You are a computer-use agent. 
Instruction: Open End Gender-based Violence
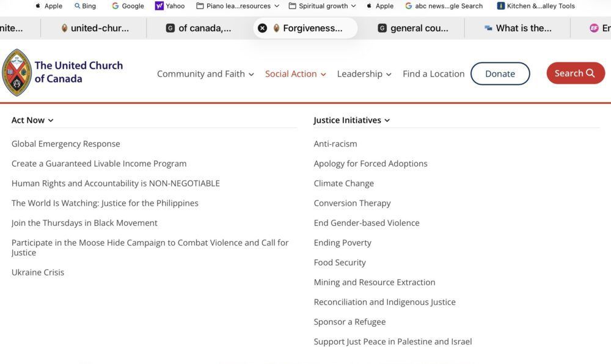367,223
